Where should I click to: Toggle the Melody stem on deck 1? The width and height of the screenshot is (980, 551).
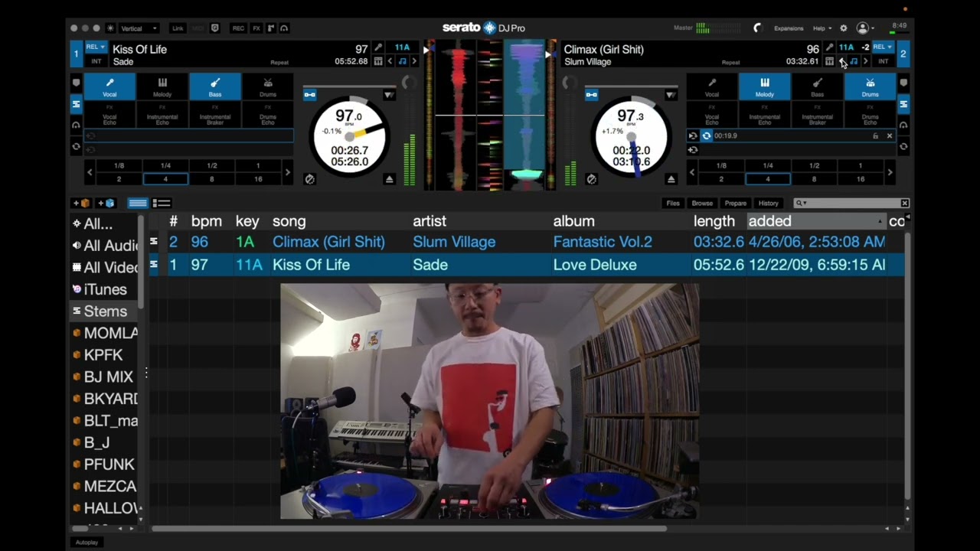tap(162, 86)
